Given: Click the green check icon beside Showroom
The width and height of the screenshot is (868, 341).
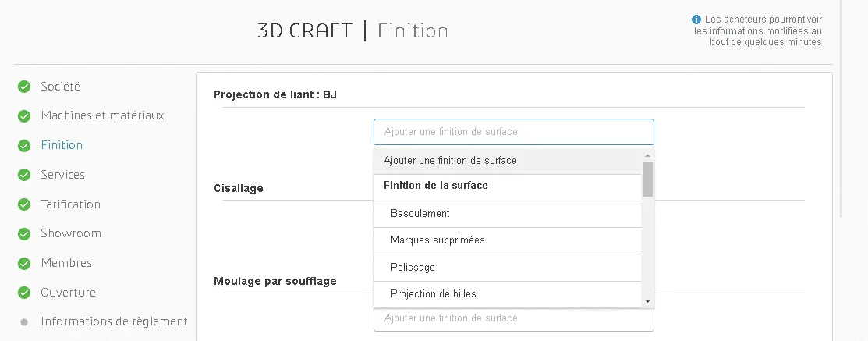Looking at the screenshot, I should 24,233.
